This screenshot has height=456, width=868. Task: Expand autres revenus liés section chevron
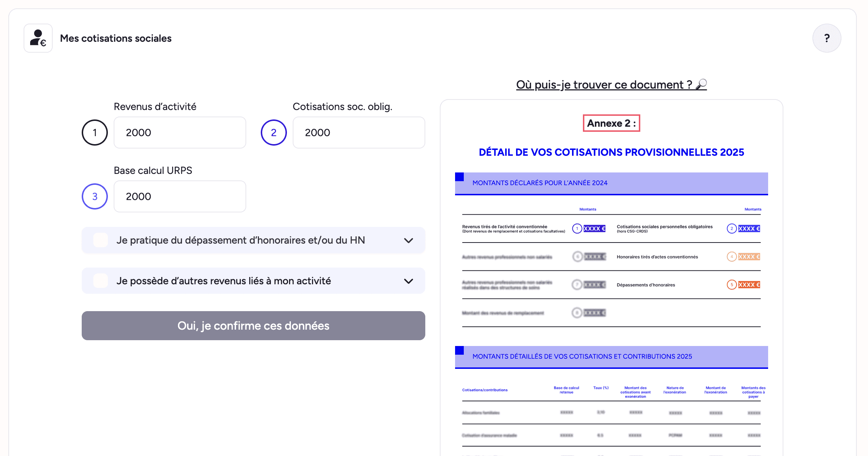(x=409, y=281)
